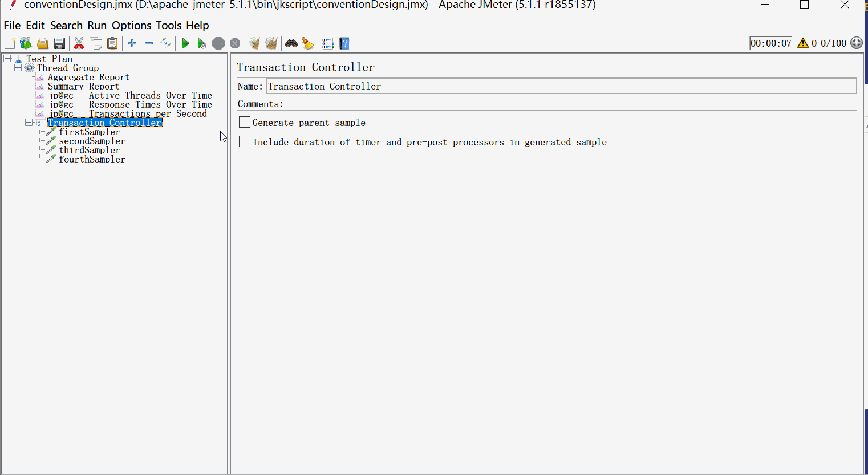Screen dimensions: 868x475
Task: Collapse the Transaction Controller node
Action: [x=29, y=123]
